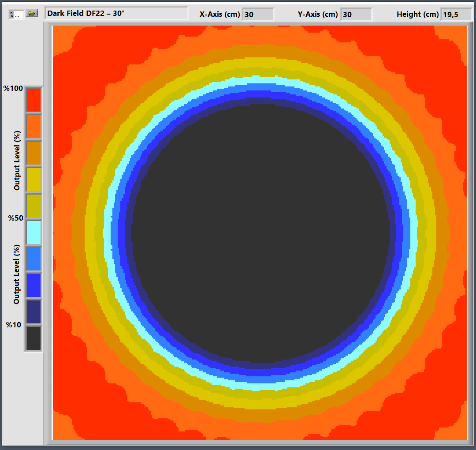Pick the red 100% legend swatch

pyautogui.click(x=33, y=100)
